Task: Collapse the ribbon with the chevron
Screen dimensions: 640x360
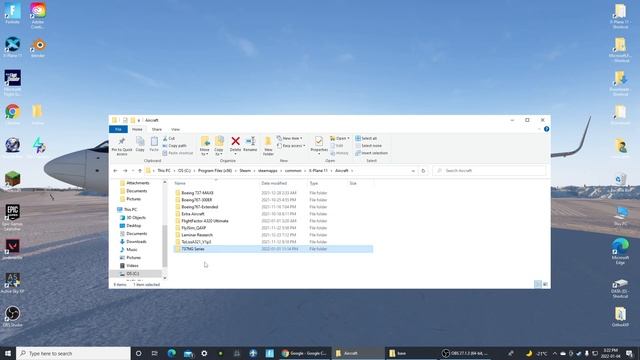Action: tap(539, 129)
